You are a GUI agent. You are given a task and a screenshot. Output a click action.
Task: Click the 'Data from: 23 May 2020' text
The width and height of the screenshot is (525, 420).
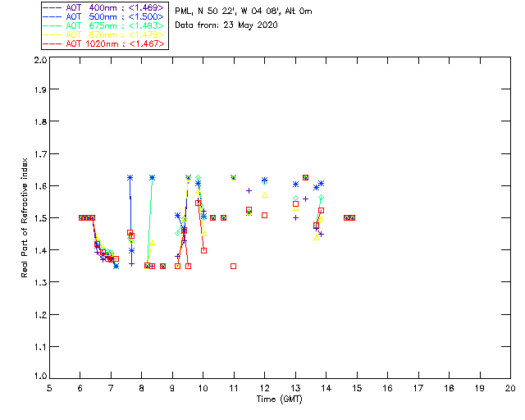click(226, 25)
